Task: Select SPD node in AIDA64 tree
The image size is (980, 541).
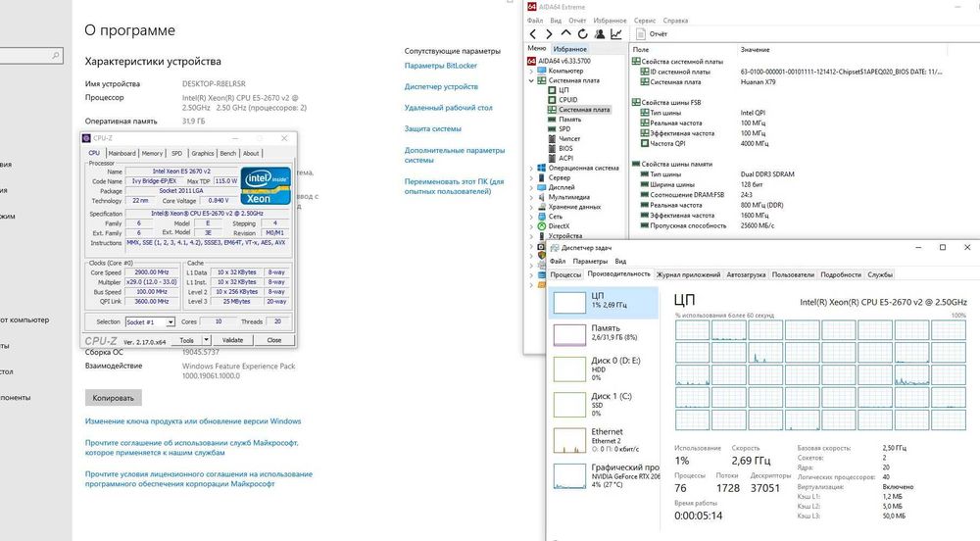Action: click(x=564, y=128)
